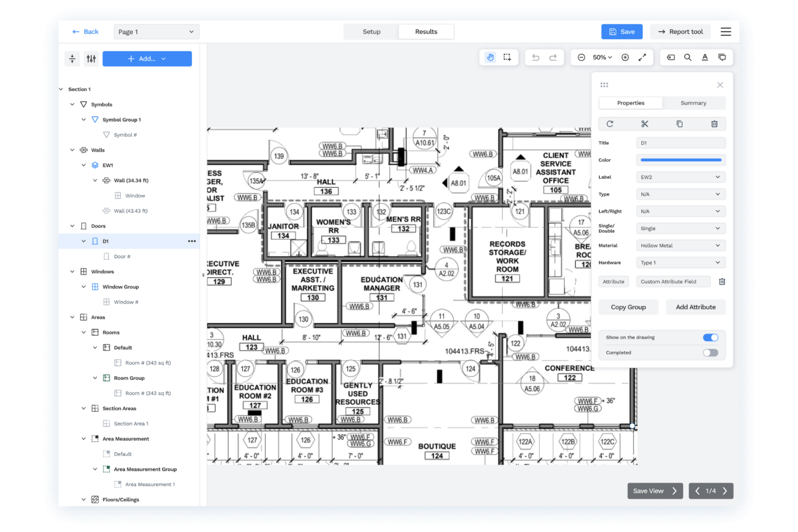Open the search magnifier tool

[x=688, y=57]
